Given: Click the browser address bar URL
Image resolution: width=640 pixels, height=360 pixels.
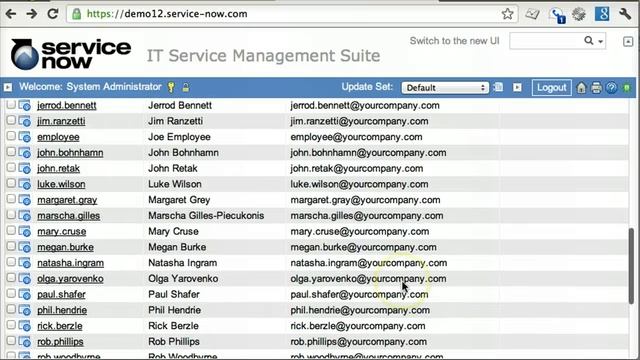Looking at the screenshot, I should [167, 14].
